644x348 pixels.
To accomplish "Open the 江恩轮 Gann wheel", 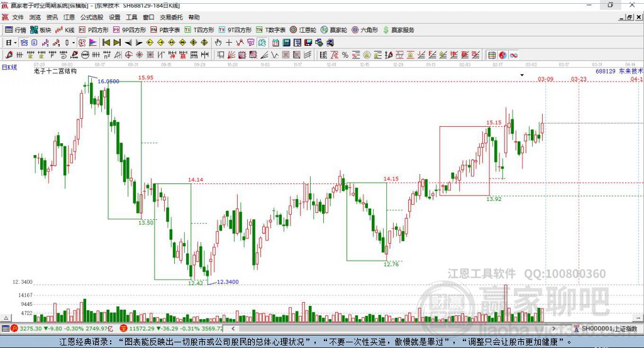I will 303,30.
